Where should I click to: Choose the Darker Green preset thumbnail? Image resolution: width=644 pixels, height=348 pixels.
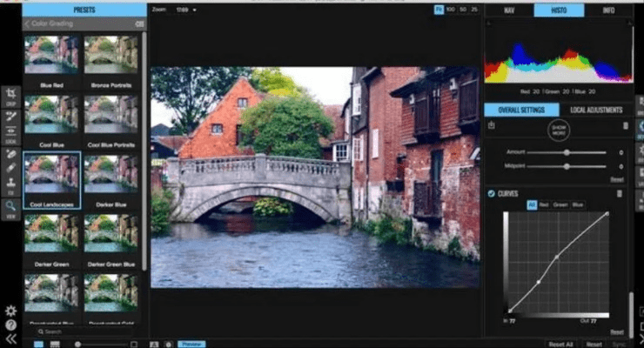coord(53,232)
